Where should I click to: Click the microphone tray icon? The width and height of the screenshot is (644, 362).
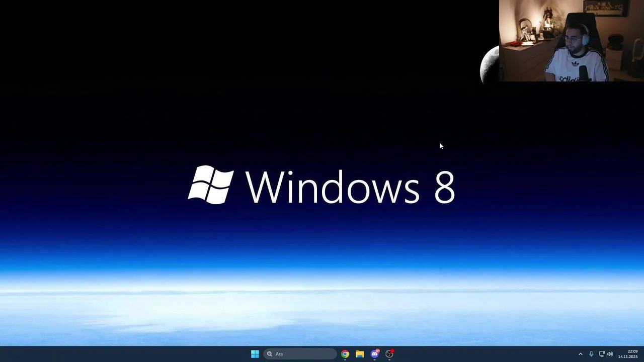pos(591,354)
